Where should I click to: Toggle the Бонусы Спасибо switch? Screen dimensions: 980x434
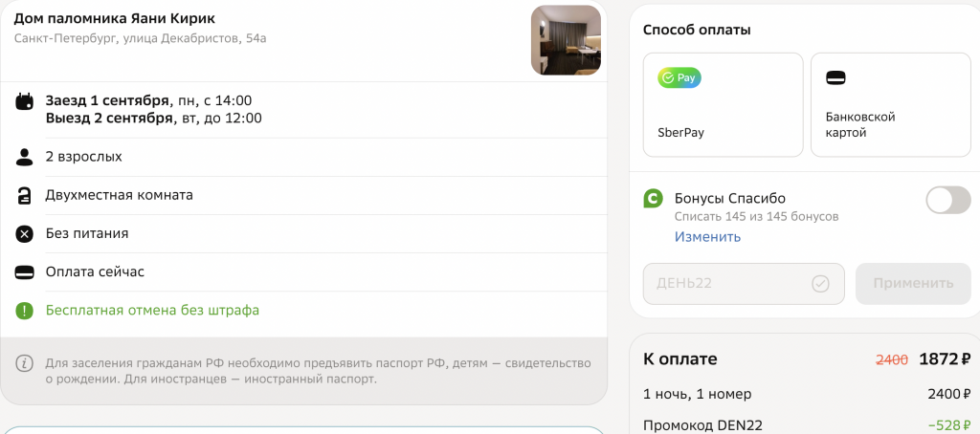pos(948,201)
